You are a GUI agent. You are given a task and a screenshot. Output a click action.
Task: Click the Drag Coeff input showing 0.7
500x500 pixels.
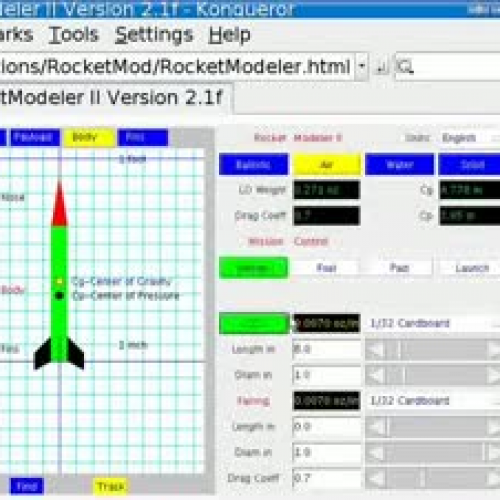pyautogui.click(x=327, y=478)
